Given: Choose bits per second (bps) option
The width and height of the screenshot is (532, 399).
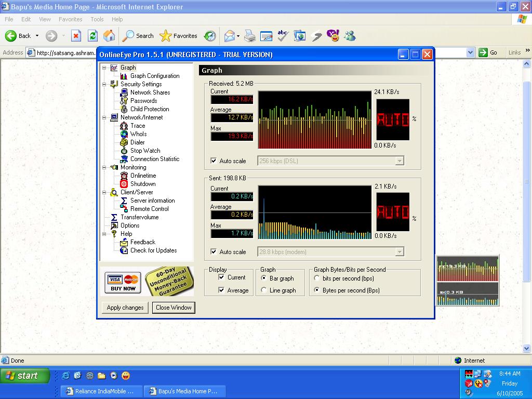Looking at the screenshot, I should click(317, 278).
